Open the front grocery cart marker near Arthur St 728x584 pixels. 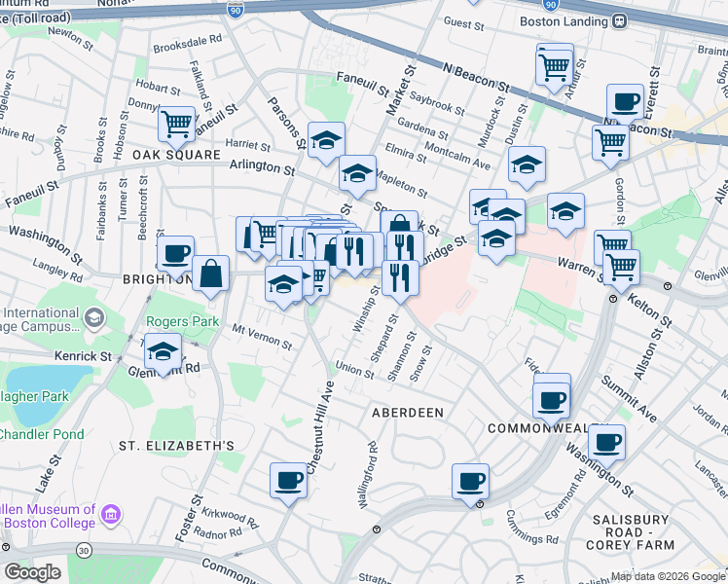tap(554, 68)
